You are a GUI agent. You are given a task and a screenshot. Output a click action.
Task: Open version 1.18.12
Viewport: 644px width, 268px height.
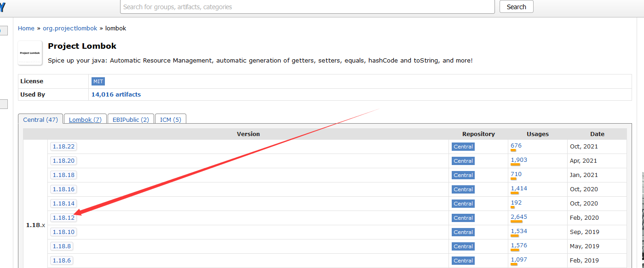(x=63, y=218)
